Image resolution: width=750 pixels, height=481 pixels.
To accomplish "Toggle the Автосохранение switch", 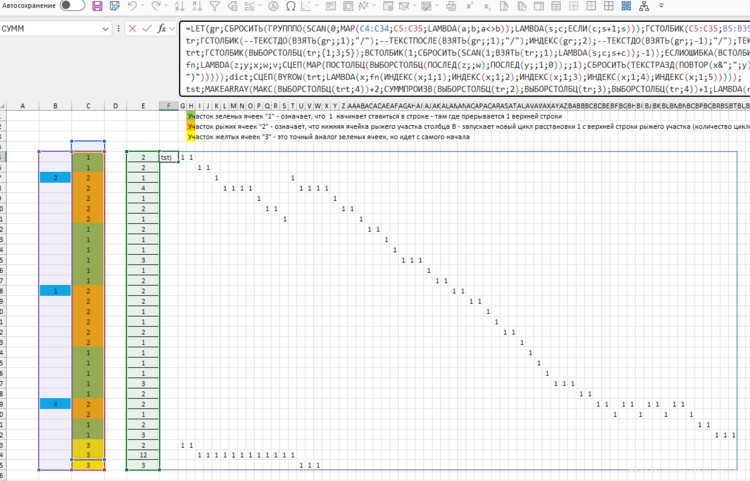I will pos(72,6).
